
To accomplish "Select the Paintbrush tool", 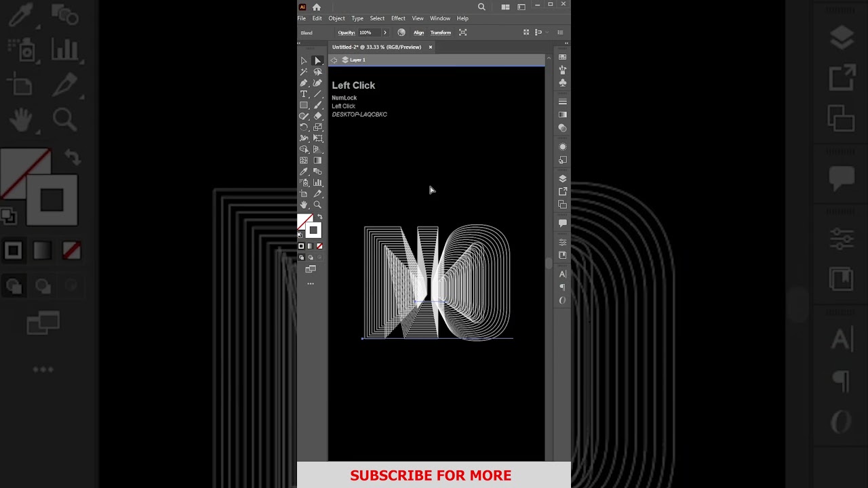I will pyautogui.click(x=317, y=105).
